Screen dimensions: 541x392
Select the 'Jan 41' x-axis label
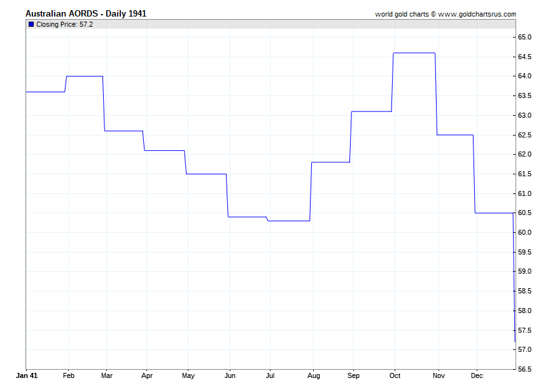click(26, 375)
